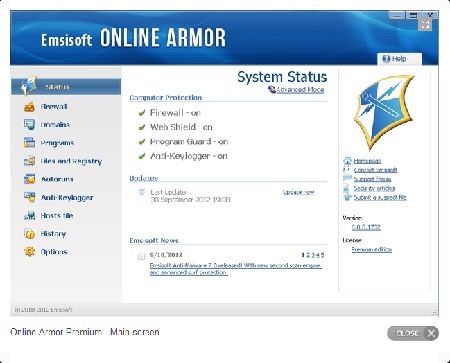Click the window resize grip at bottom right
The image size is (450, 363).
tap(434, 312)
